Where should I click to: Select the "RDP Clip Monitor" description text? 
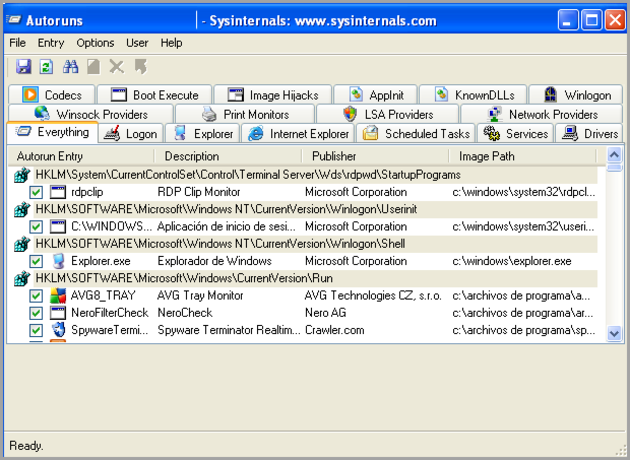pos(199,192)
